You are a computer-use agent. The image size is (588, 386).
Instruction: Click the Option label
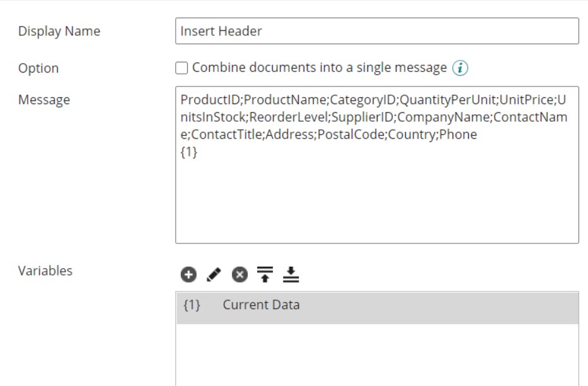38,68
